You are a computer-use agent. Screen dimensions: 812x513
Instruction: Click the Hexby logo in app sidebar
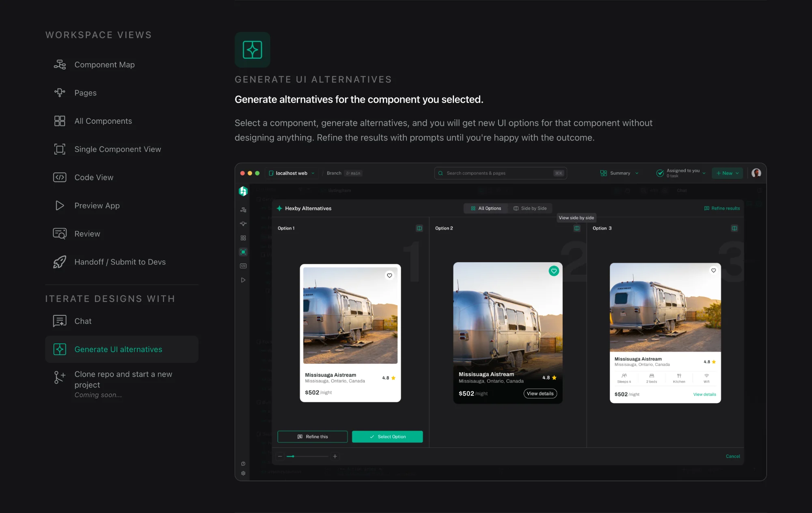[x=243, y=191]
